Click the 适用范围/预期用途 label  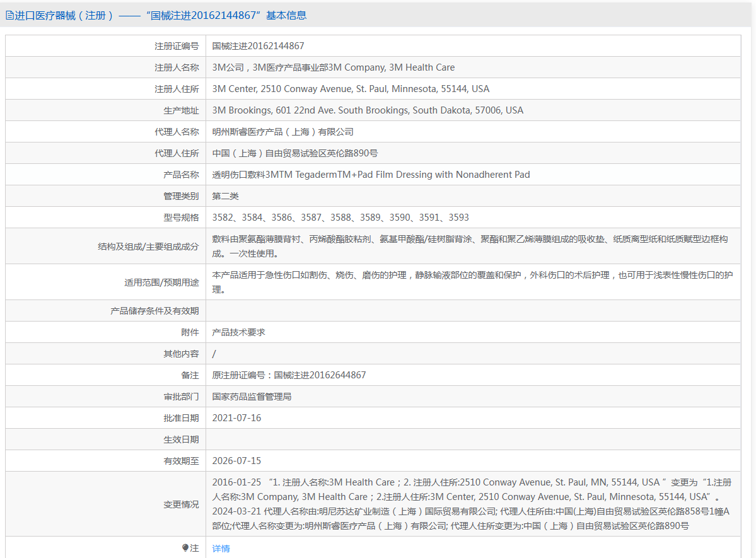pos(161,282)
